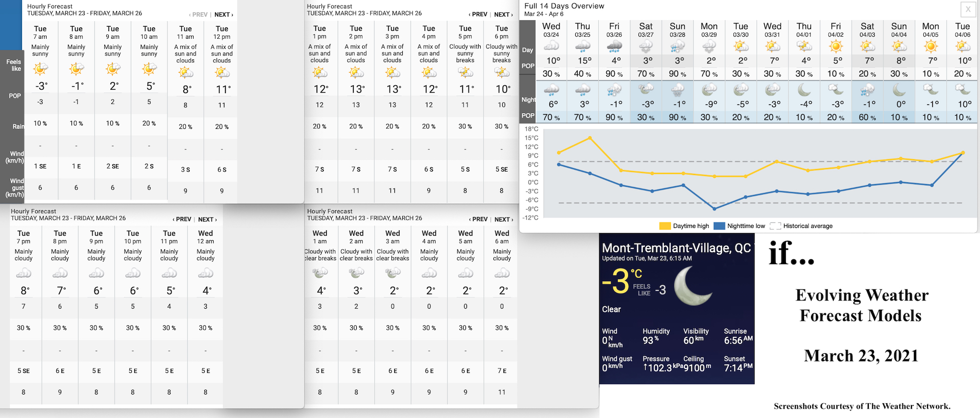Click the Tue 5 pm cloudy with sunny breaks icon
The width and height of the screenshot is (980, 418).
[465, 73]
